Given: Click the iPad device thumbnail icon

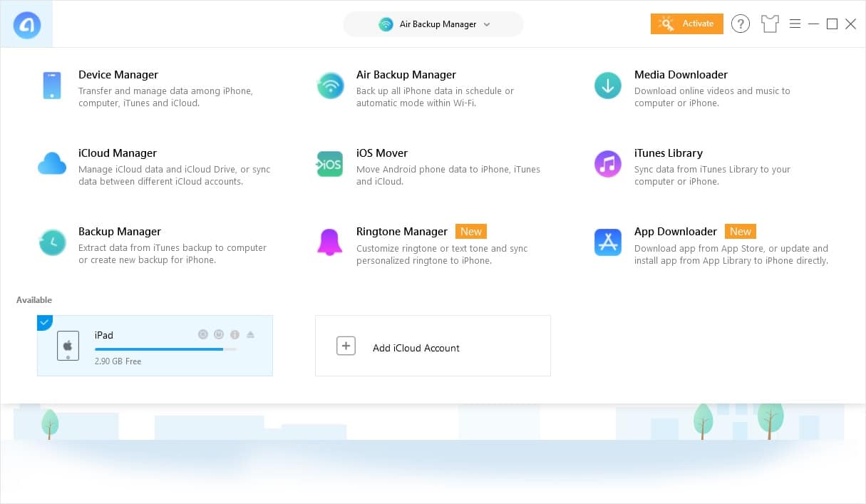Looking at the screenshot, I should tap(68, 346).
